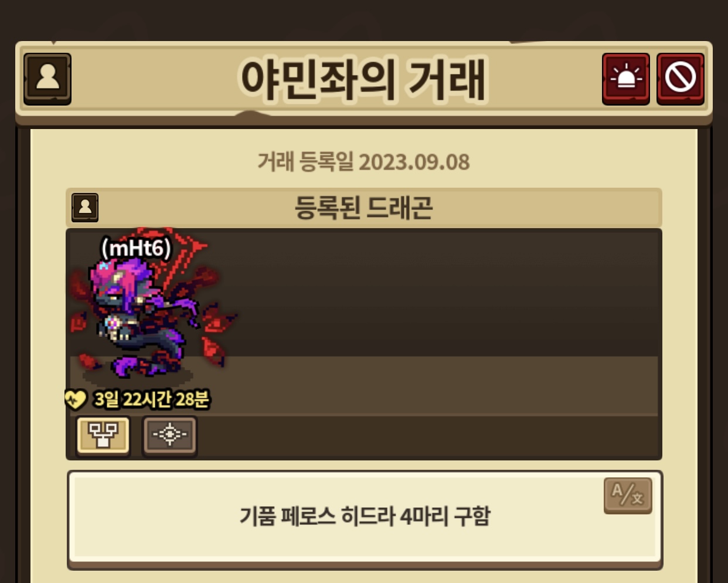Click the lighter ground strip right of the dragon
The image size is (728, 583).
point(445,385)
